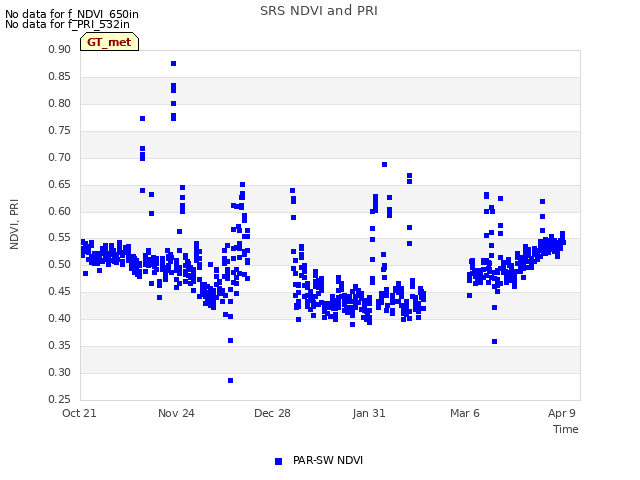Click the PAR-SW NDVI legend text
The height and width of the screenshot is (480, 640).
click(328, 460)
